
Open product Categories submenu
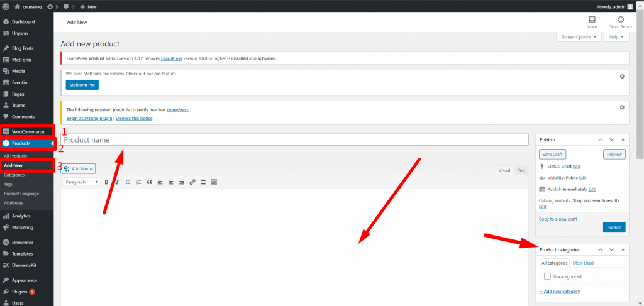14,175
